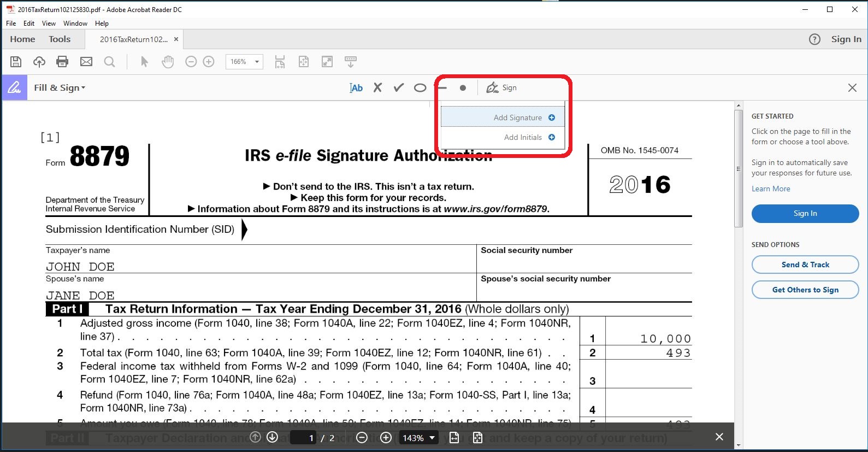Zoom out using the floating bar minus
The image size is (868, 452).
coord(361,438)
